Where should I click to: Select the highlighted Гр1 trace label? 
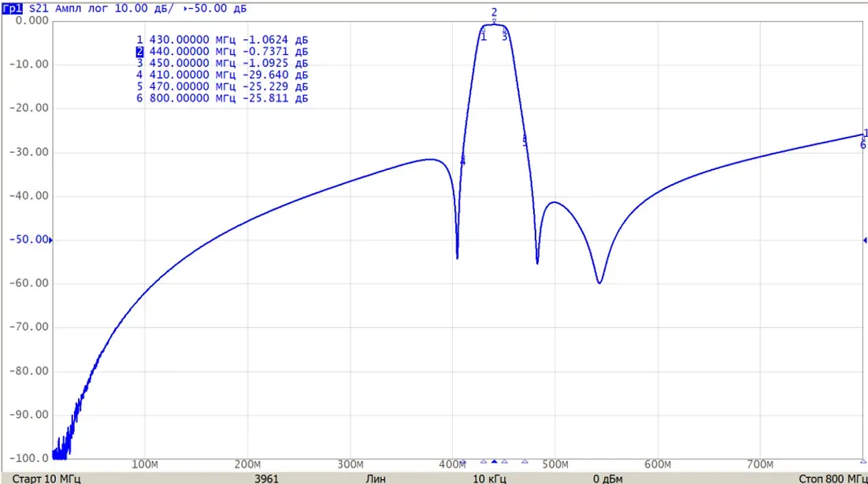click(x=12, y=9)
